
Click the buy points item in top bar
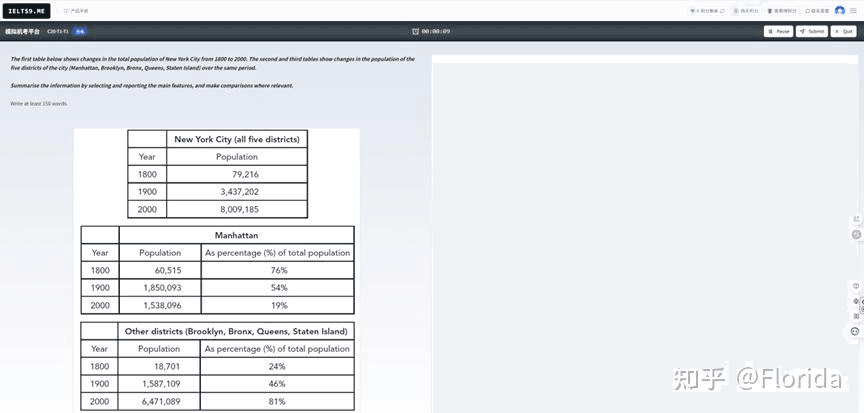tap(745, 11)
